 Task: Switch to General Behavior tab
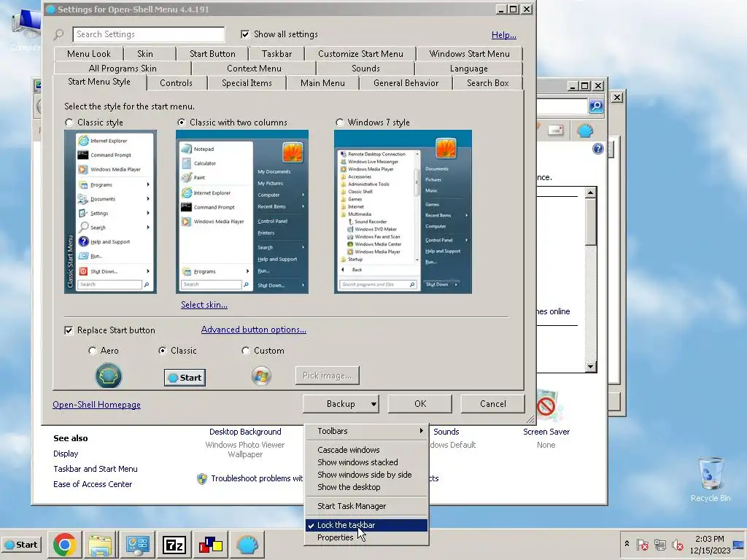pos(406,83)
